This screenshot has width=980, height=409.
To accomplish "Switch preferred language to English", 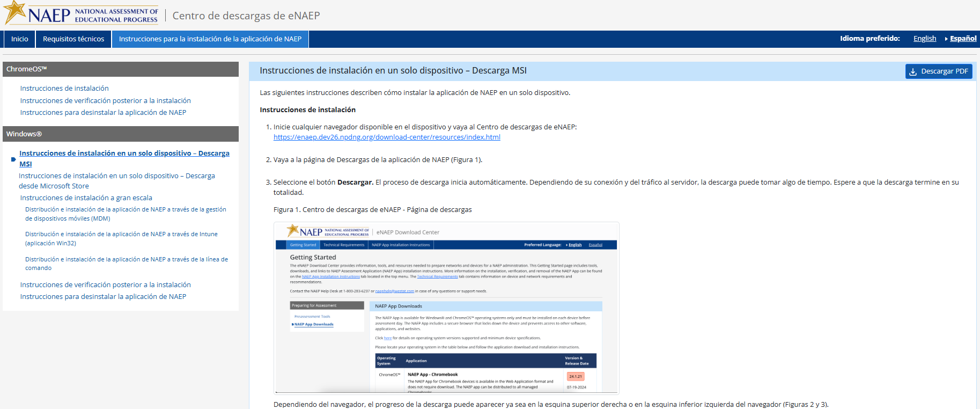I will pos(924,39).
